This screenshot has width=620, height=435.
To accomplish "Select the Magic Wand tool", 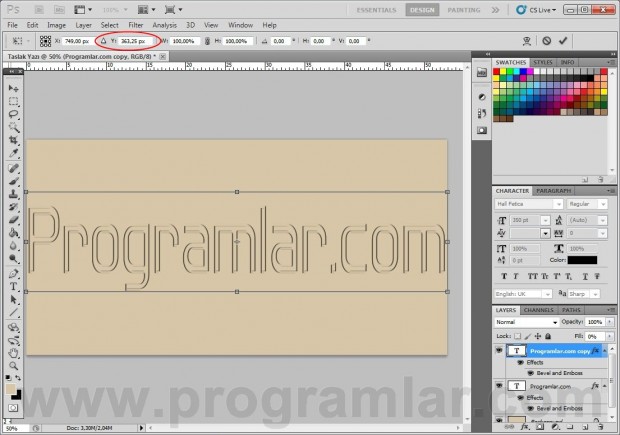I will (13, 127).
